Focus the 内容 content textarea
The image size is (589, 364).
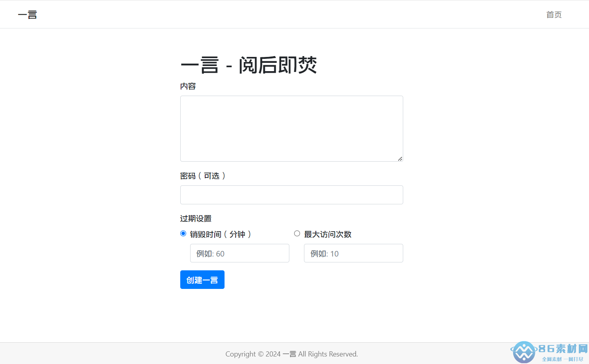(x=291, y=128)
